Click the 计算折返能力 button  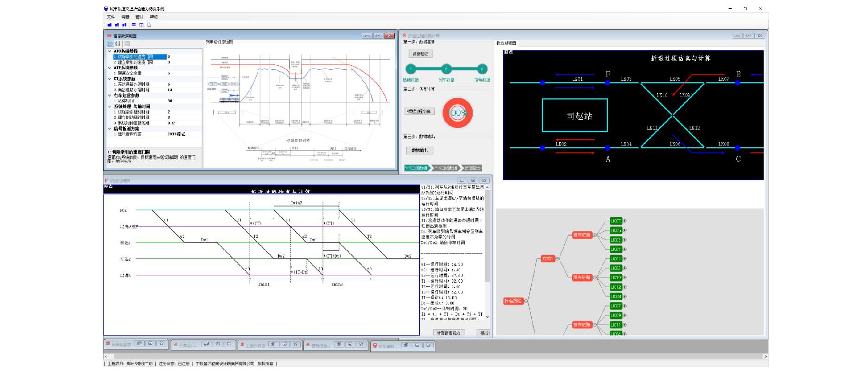click(x=448, y=333)
